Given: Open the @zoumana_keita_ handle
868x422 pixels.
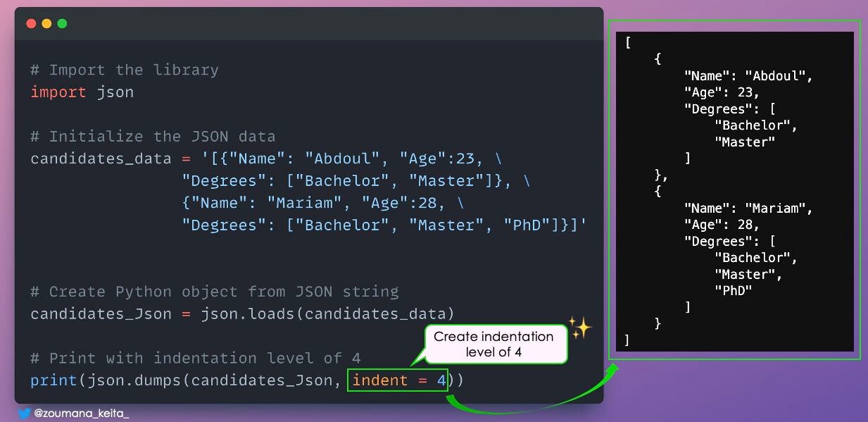Looking at the screenshot, I should click(x=82, y=414).
